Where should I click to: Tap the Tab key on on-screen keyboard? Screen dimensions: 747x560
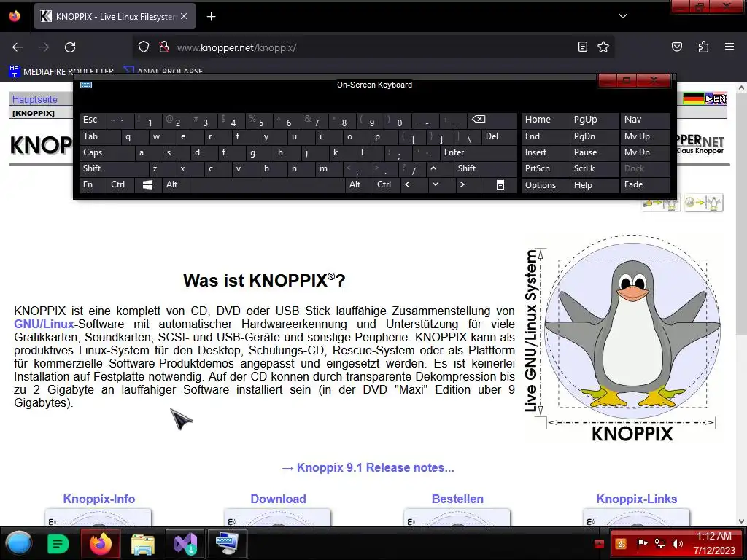100,137
